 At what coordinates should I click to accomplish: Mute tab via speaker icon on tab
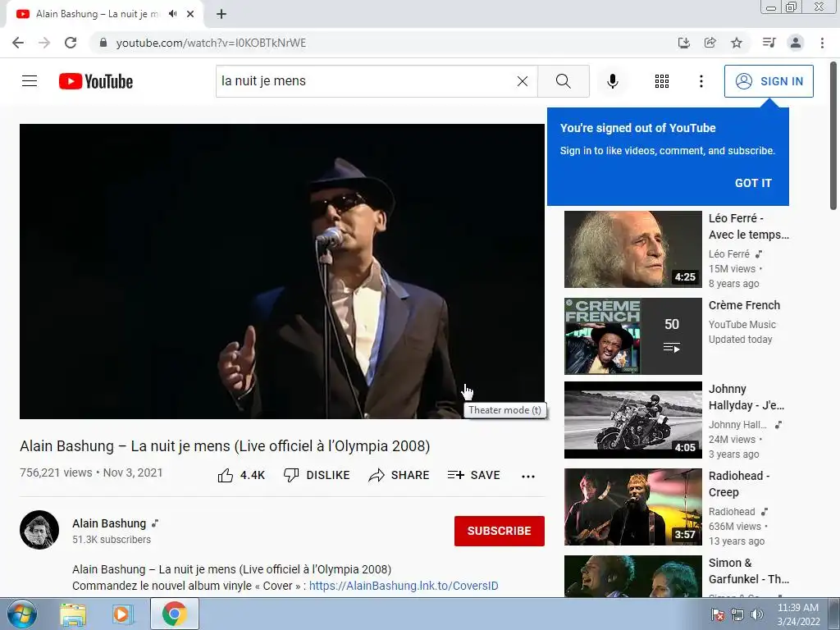click(x=172, y=14)
